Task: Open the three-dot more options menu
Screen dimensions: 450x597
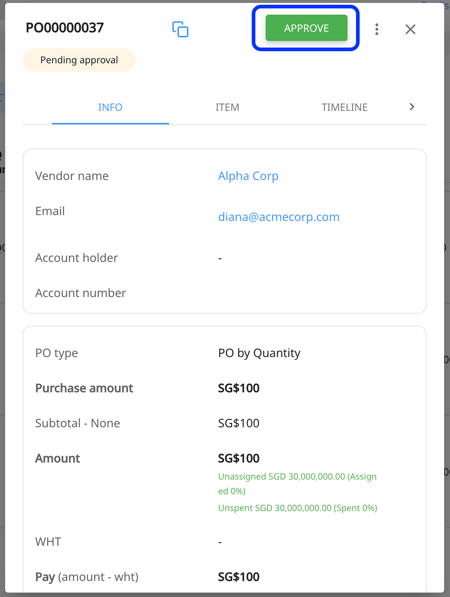Action: tap(377, 29)
